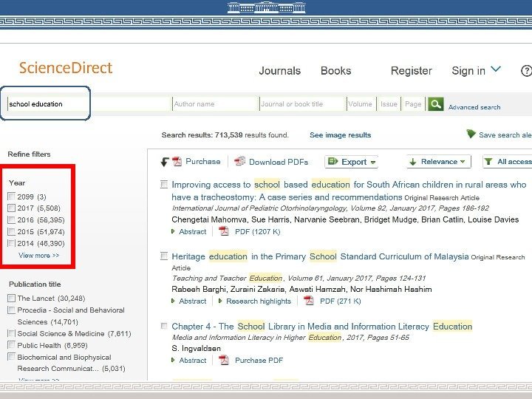Check the 2099 year filter
The image size is (532, 399).
coord(12,196)
